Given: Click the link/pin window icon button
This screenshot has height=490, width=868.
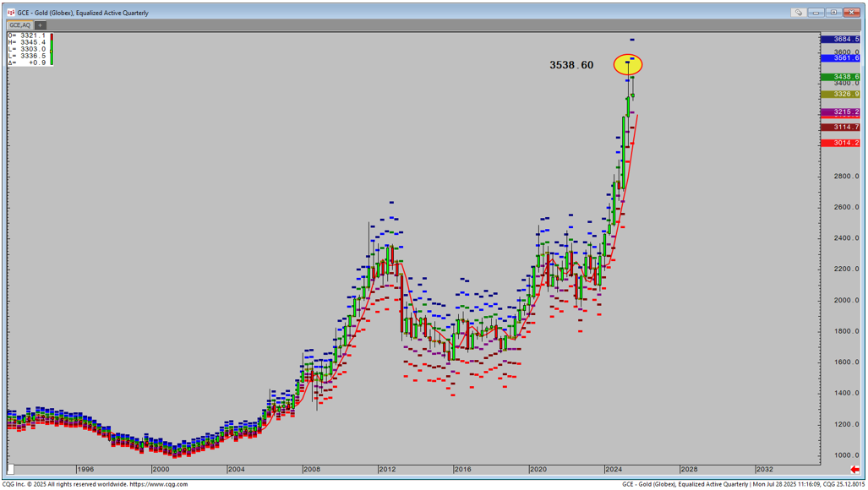Looking at the screenshot, I should click(798, 13).
